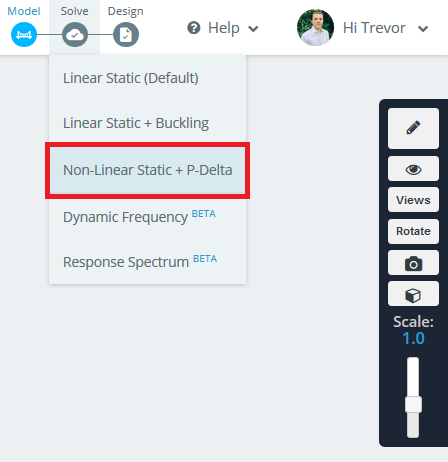Screen dimensions: 448x462
Task: Select the pencil edit tool
Action: point(413,128)
